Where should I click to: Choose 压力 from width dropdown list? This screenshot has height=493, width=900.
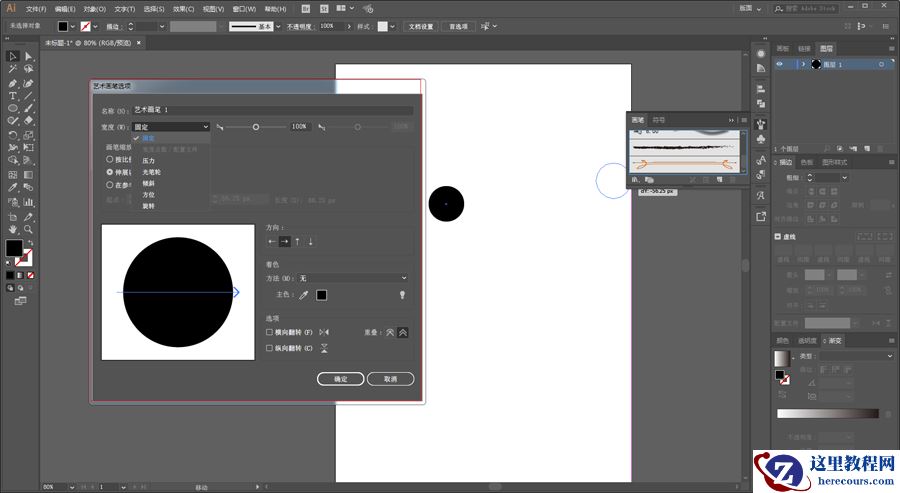[x=149, y=160]
